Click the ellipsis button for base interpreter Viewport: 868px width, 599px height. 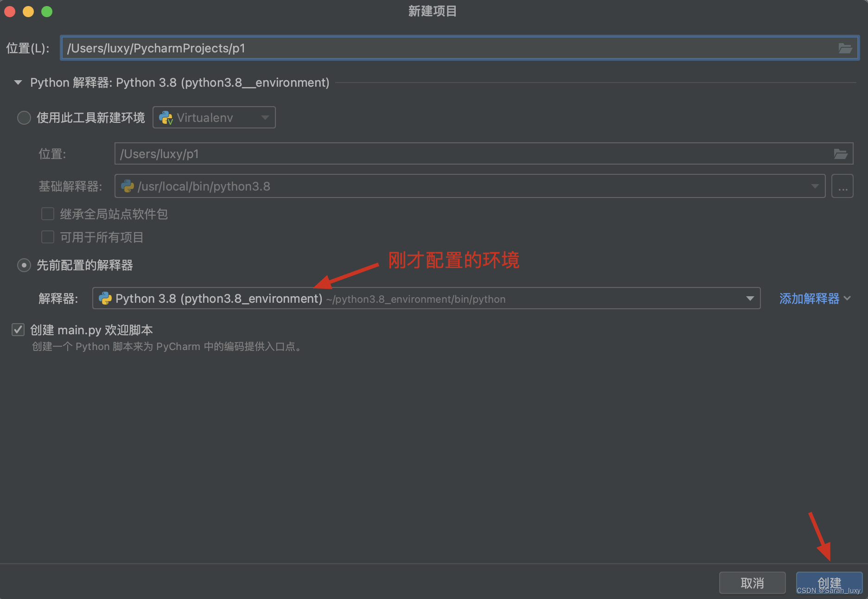[x=842, y=186]
